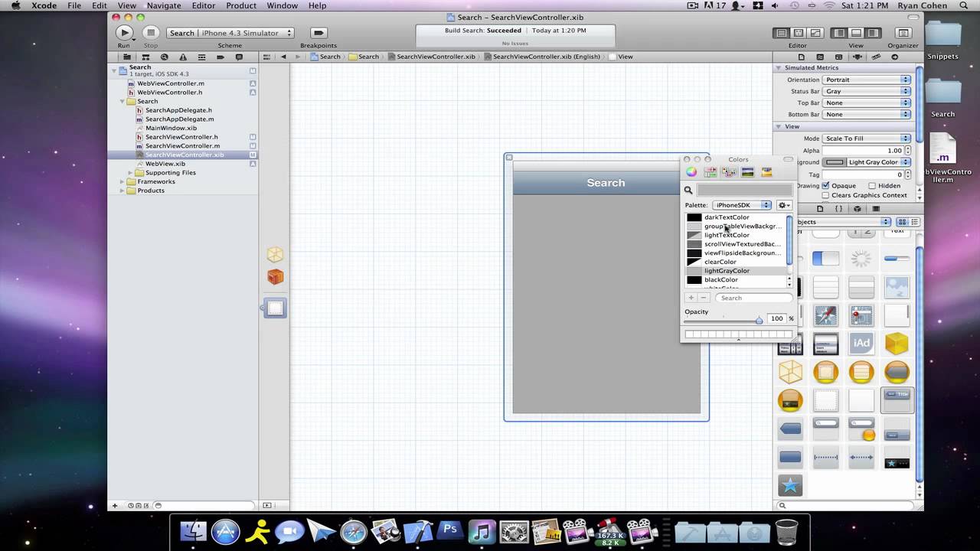The height and width of the screenshot is (551, 980).
Task: Select MainWindow.xib in the navigator
Action: (171, 128)
